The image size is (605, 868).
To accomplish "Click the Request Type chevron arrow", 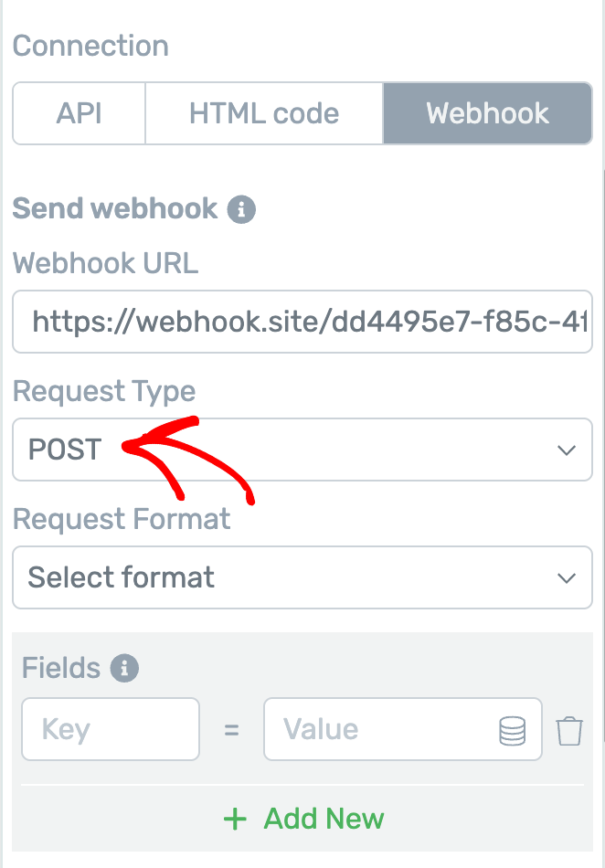I will 567,450.
